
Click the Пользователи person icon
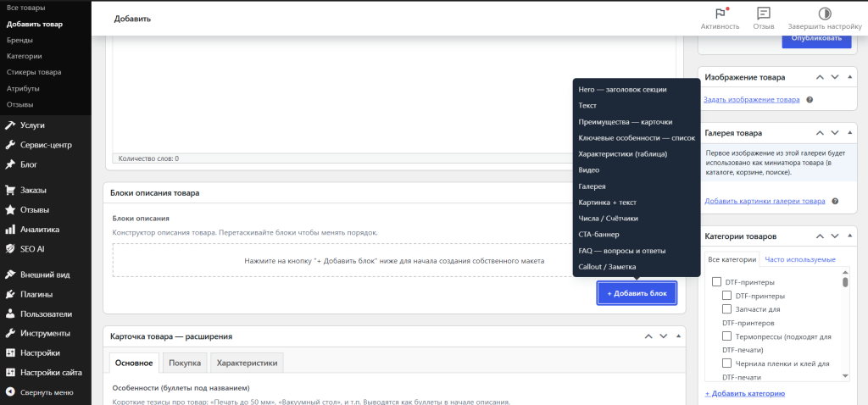pos(10,314)
